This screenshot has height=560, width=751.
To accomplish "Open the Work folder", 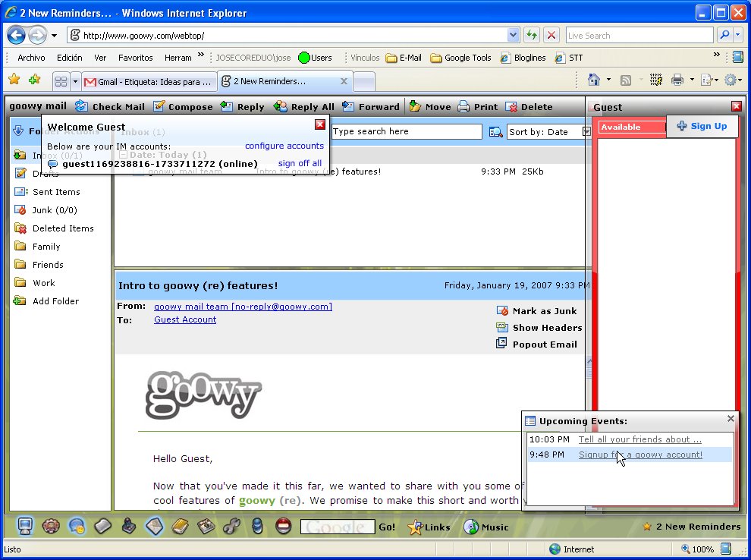I will 34,282.
